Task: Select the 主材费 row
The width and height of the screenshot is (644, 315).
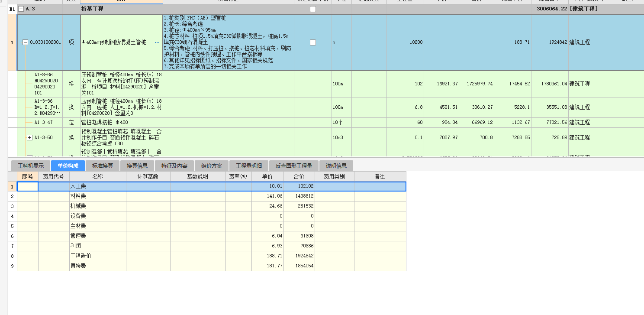Action: [207, 226]
